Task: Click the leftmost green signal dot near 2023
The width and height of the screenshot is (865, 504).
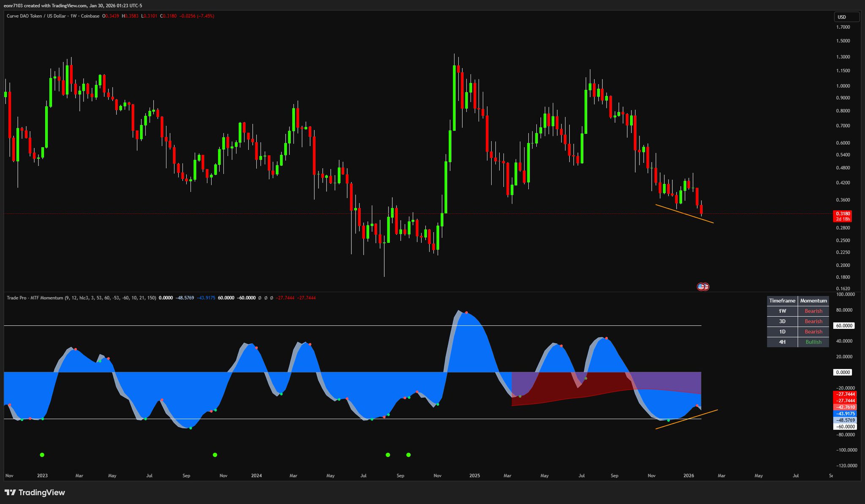Action: pyautogui.click(x=42, y=455)
